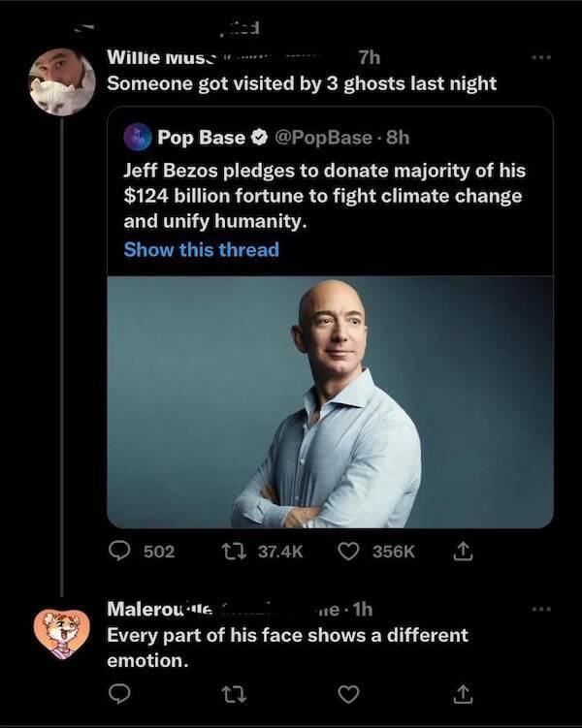Open the quoted tweet text about Bezos
Screen dimensions: 582x728
pos(324,196)
